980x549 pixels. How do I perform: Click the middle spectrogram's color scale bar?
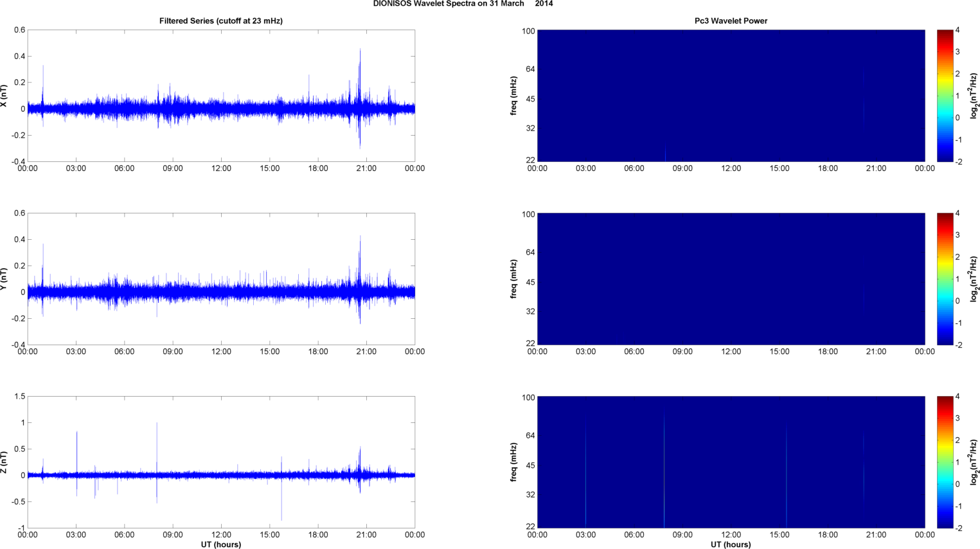[x=945, y=279]
